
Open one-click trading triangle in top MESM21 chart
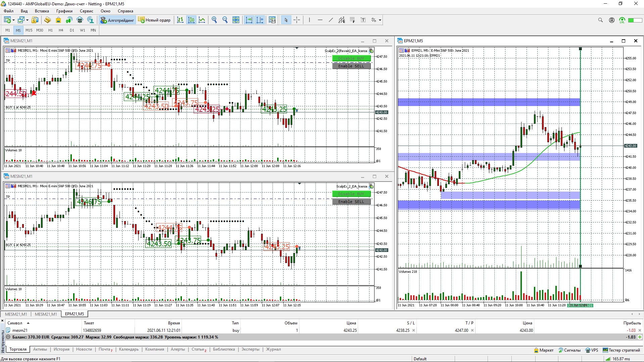[297, 48]
